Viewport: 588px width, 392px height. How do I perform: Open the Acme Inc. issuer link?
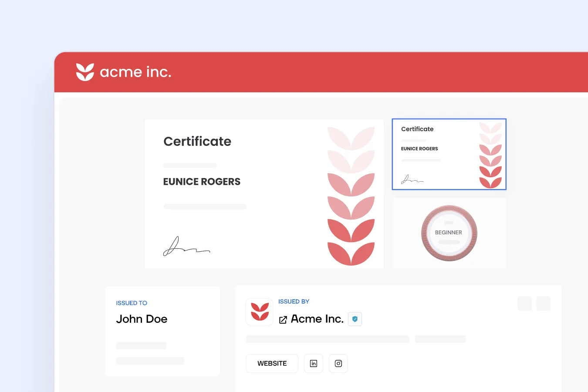point(317,319)
